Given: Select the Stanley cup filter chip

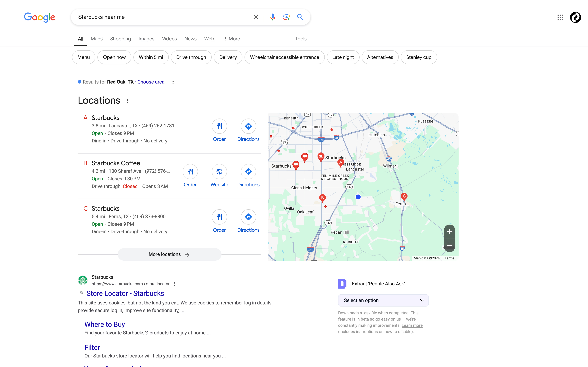Looking at the screenshot, I should tap(419, 57).
